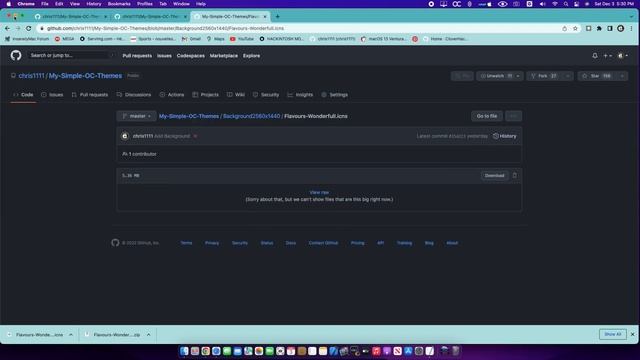This screenshot has width=640, height=360.
Task: Download the Flavours-Wonderfull.icns file
Action: (495, 176)
